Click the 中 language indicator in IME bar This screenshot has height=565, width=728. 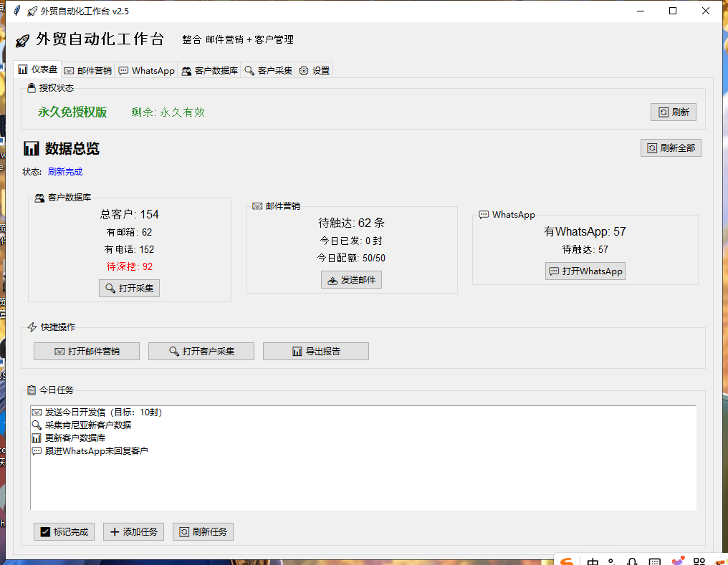coord(593,561)
